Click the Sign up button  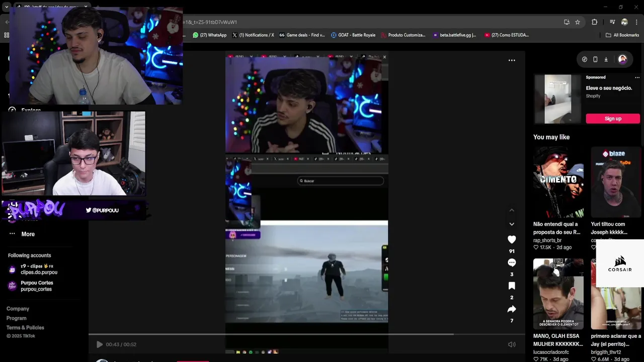(613, 119)
